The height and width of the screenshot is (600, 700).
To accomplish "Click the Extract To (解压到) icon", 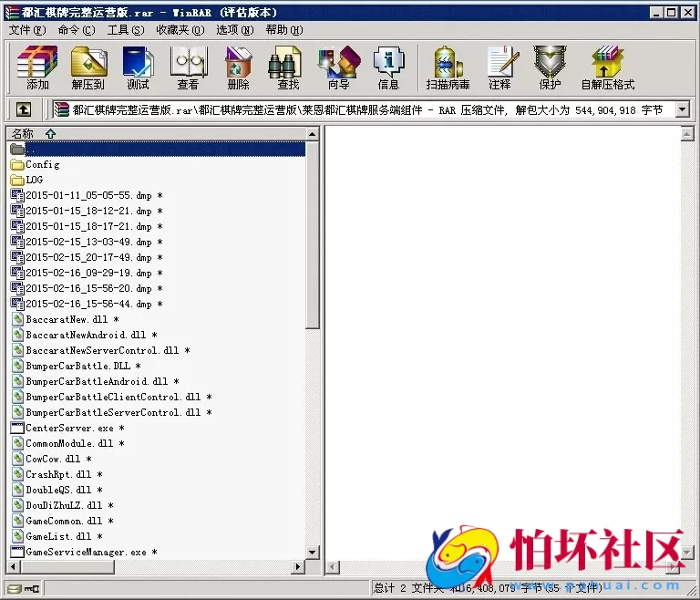I will pos(88,68).
